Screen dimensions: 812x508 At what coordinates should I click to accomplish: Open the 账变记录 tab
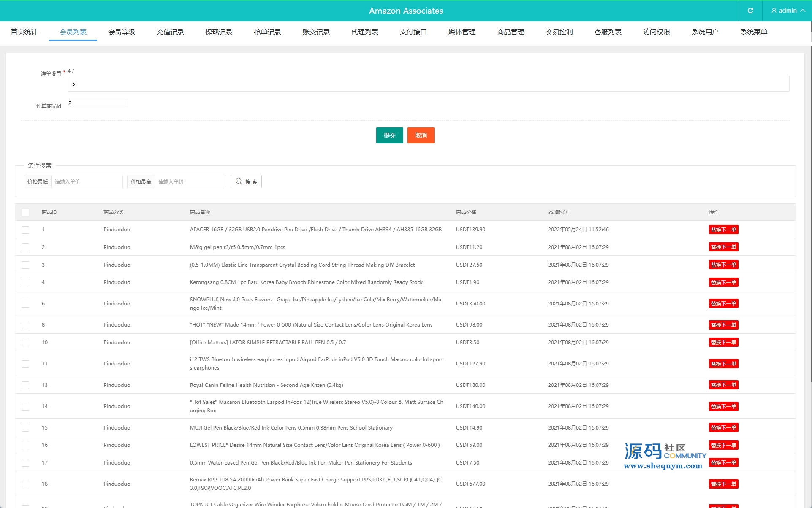click(316, 32)
